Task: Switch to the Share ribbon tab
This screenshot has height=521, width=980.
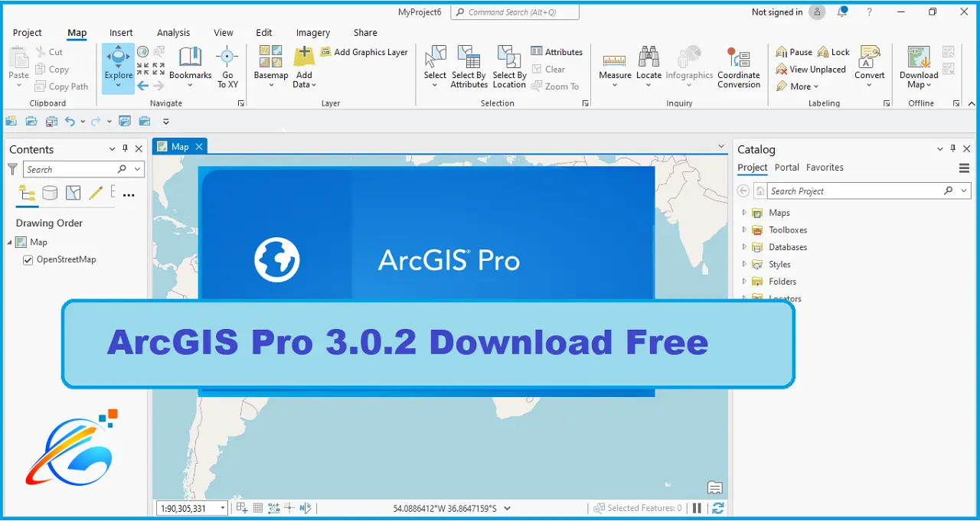Action: (x=365, y=33)
